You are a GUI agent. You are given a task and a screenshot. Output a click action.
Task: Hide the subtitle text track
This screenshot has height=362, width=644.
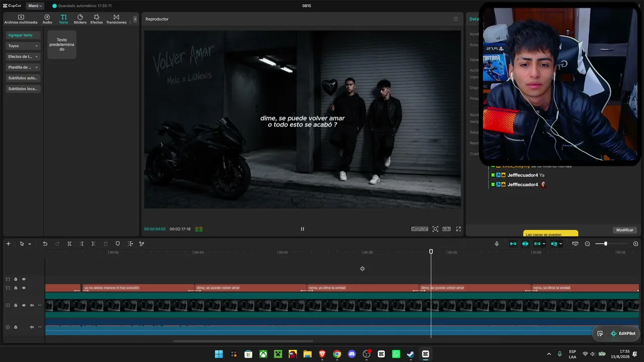(x=24, y=288)
